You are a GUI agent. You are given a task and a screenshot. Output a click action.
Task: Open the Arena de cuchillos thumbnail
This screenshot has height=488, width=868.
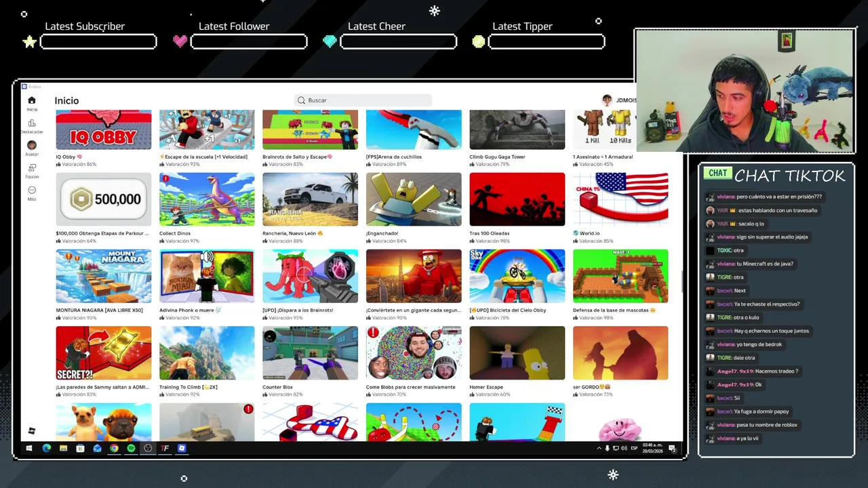click(414, 129)
